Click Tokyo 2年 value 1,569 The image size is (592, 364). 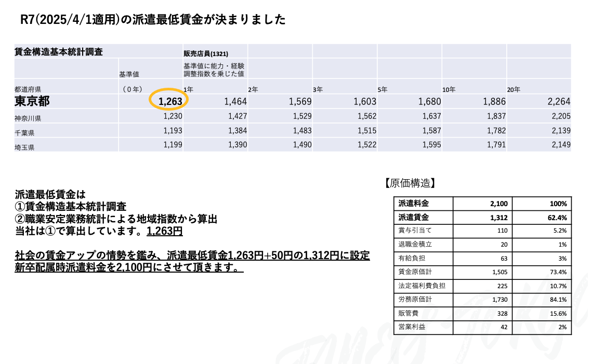tap(300, 101)
